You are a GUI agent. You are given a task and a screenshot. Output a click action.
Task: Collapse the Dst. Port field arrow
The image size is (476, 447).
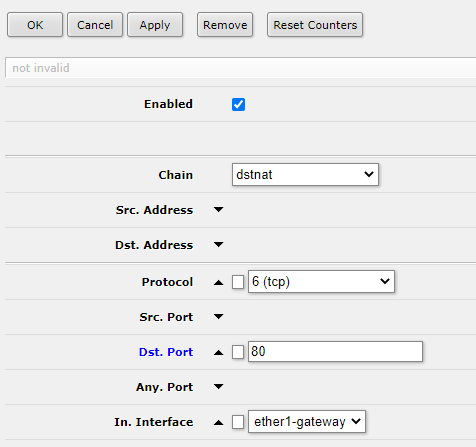[x=218, y=352]
